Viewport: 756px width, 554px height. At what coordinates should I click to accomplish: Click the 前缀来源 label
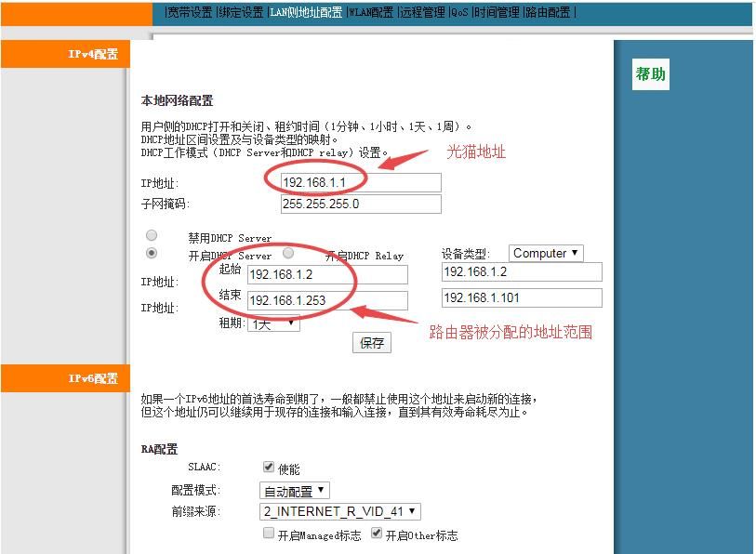196,511
